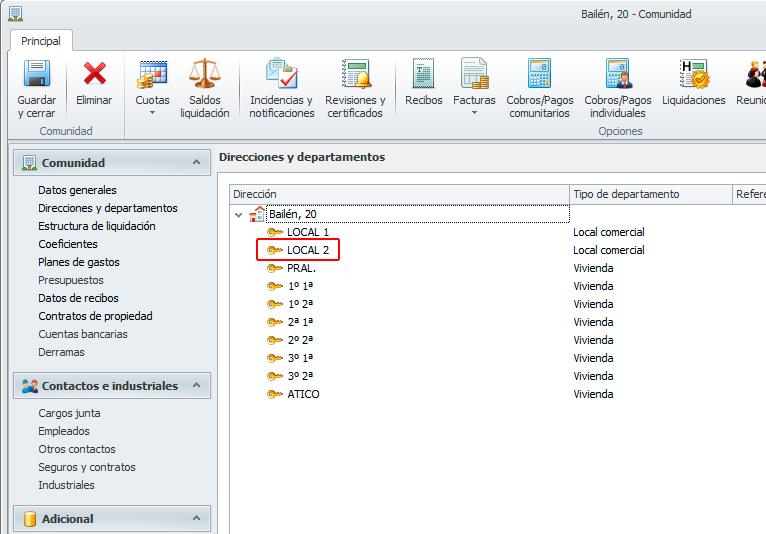Select the LOCAL 1 text label
The height and width of the screenshot is (534, 766).
[x=308, y=232]
